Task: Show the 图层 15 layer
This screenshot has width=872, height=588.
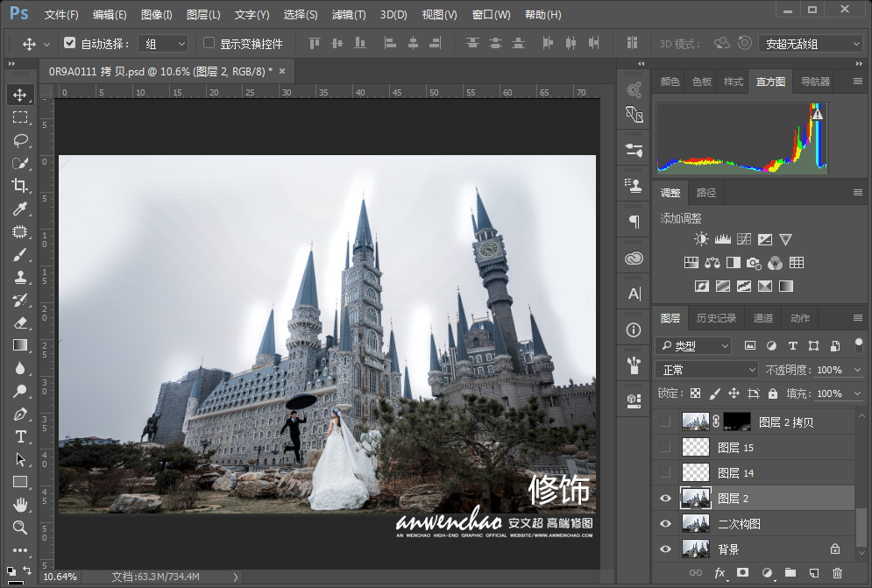Action: click(x=665, y=447)
